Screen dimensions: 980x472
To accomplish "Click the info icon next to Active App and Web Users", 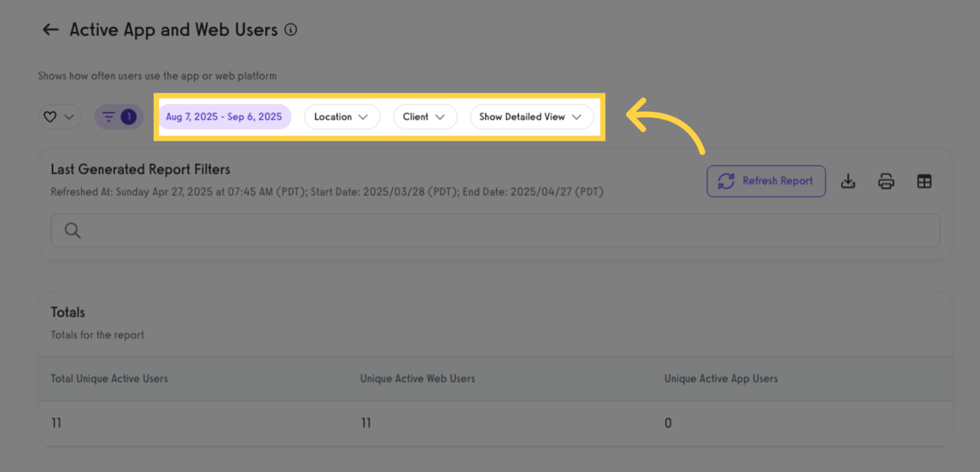I will point(291,29).
